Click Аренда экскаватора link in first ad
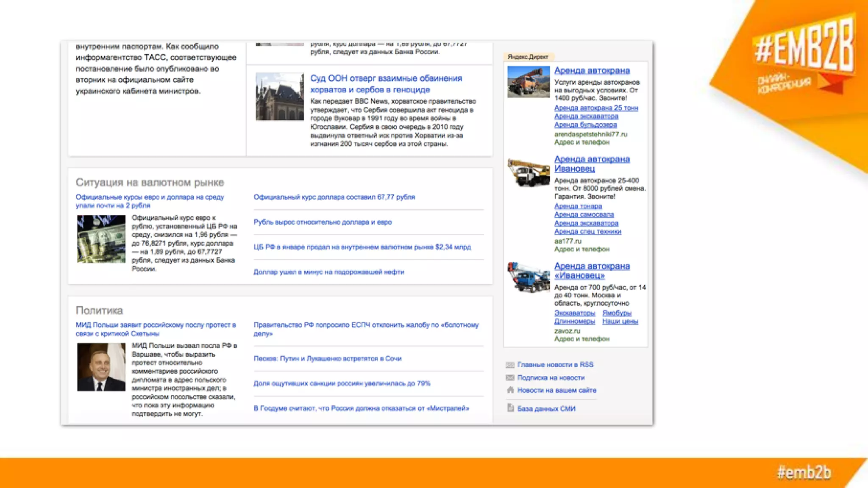The height and width of the screenshot is (488, 868). [586, 116]
